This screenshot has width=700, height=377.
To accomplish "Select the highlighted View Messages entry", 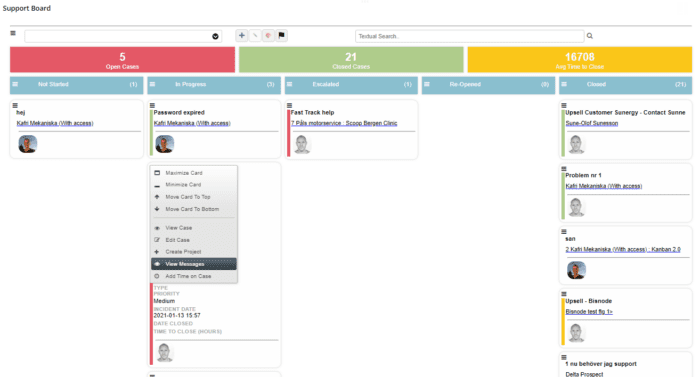I will click(194, 264).
